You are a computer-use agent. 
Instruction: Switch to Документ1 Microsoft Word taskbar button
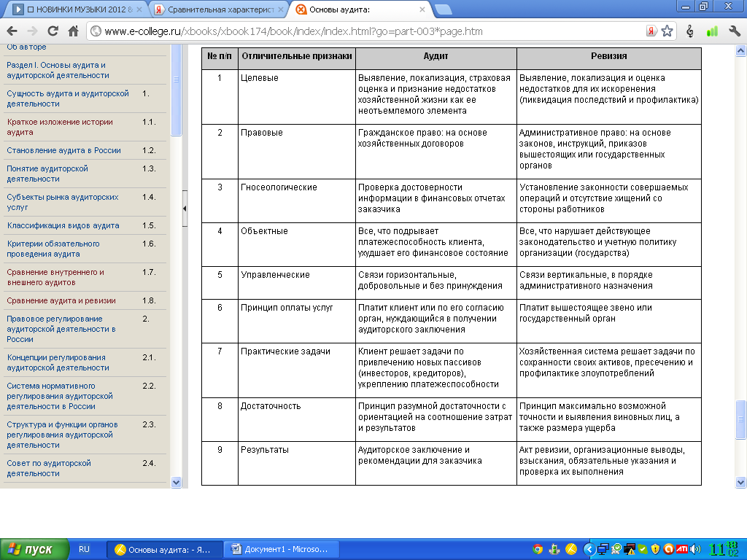[282, 550]
